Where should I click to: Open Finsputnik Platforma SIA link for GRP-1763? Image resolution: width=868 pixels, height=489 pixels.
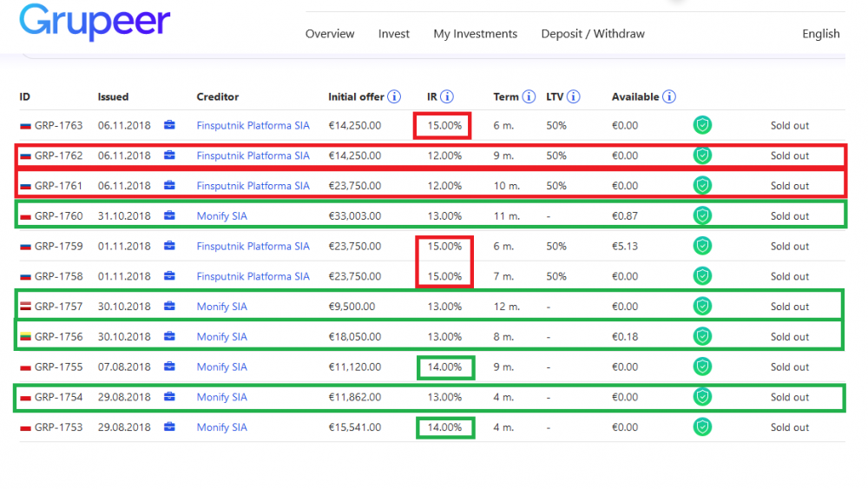click(253, 125)
